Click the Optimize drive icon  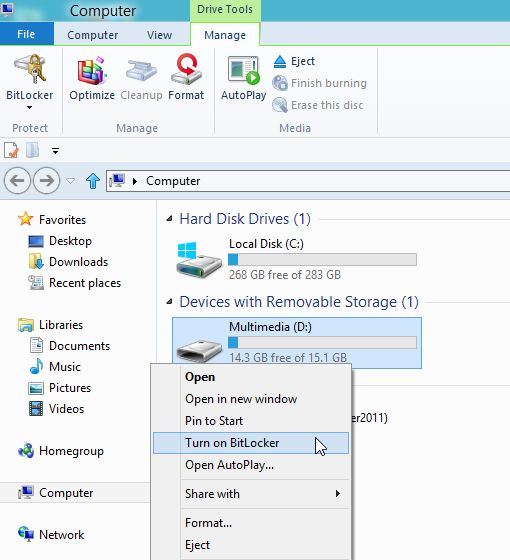pyautogui.click(x=92, y=70)
